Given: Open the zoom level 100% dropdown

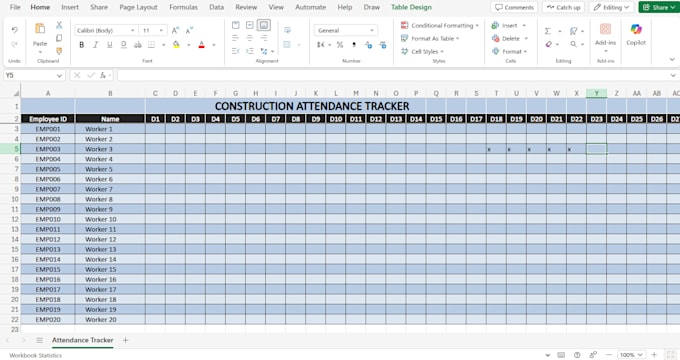Looking at the screenshot, I should click(x=631, y=355).
